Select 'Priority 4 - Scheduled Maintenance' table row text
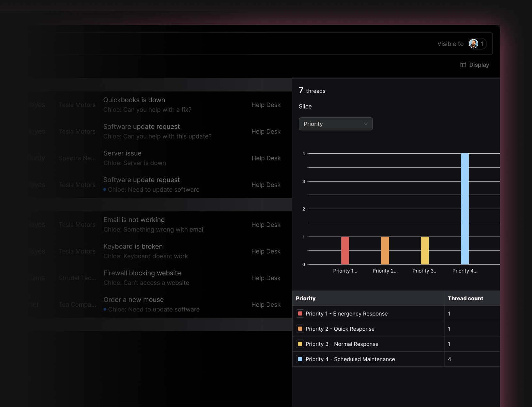This screenshot has height=407, width=532. pyautogui.click(x=350, y=359)
